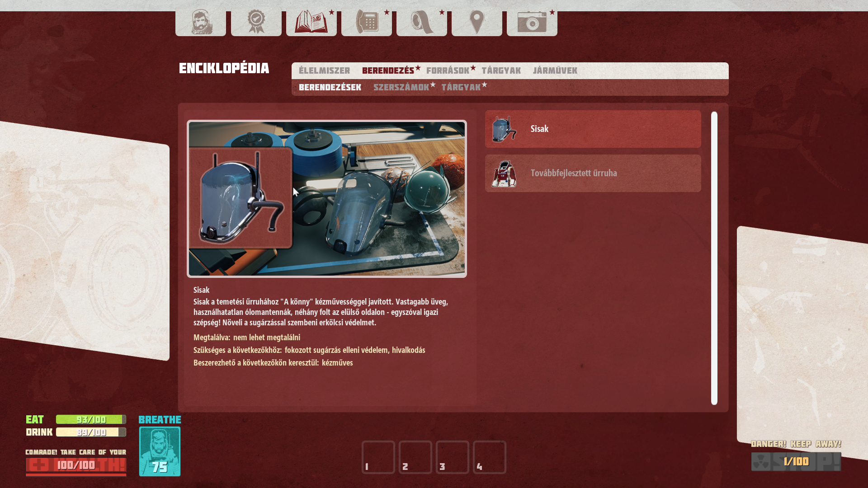
Task: Open the tape roll tab
Action: tap(422, 22)
